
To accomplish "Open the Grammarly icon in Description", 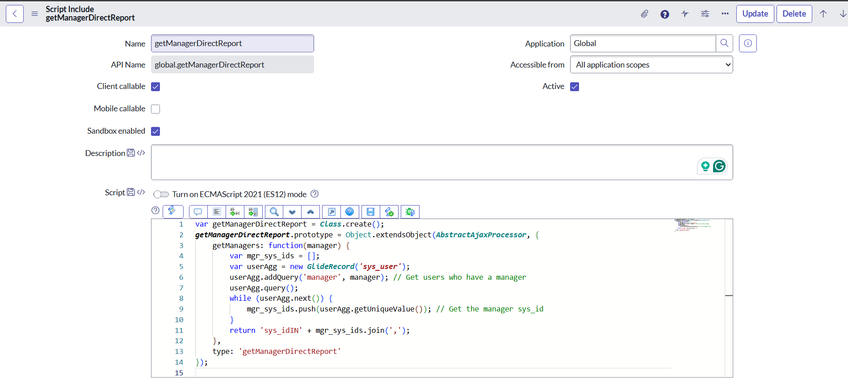I will pos(719,166).
